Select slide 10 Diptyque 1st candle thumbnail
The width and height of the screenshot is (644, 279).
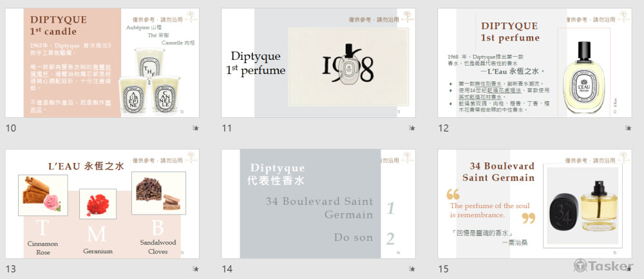tap(102, 63)
